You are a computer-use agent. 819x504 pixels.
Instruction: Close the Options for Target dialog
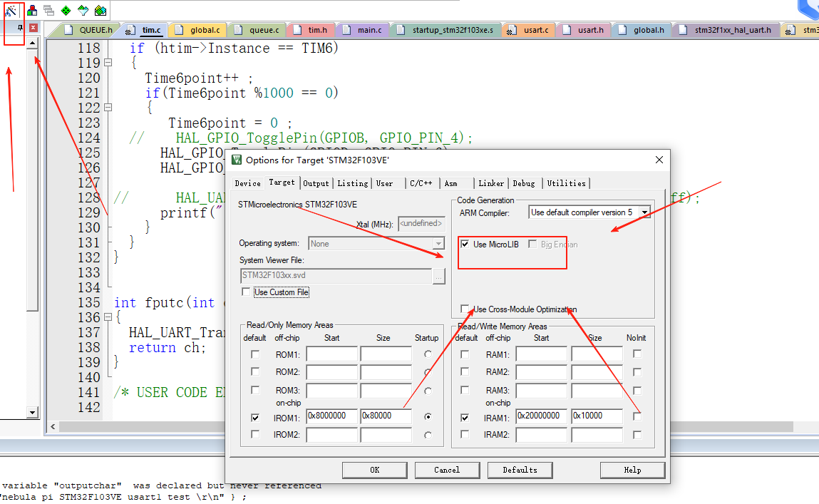pos(659,160)
